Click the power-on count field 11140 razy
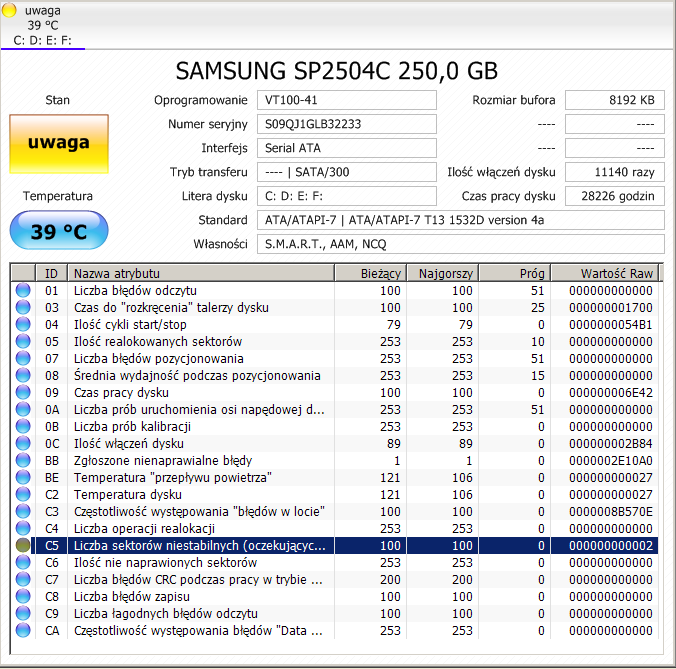The height and width of the screenshot is (669, 676). 615,172
